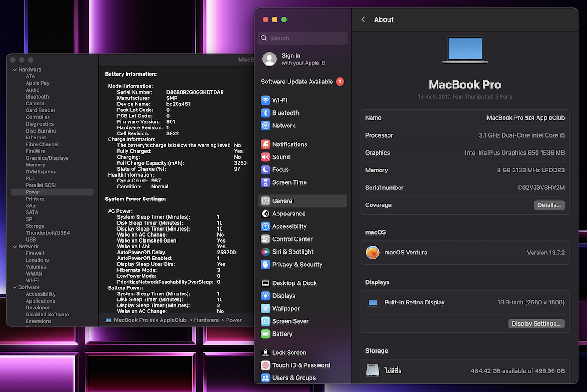Click the Network globe icon in settings sidebar

[x=266, y=126]
